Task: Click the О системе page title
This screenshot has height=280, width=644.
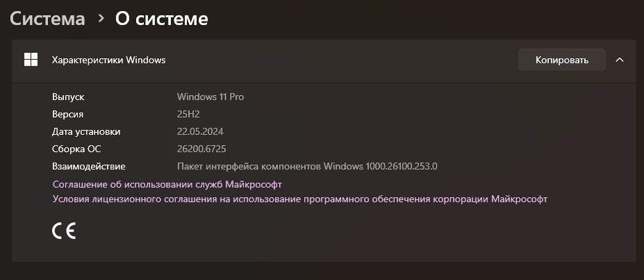Action: click(x=161, y=19)
